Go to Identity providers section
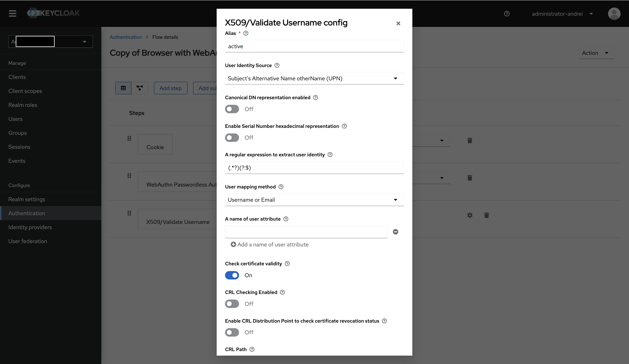This screenshot has width=629, height=364. (x=30, y=227)
